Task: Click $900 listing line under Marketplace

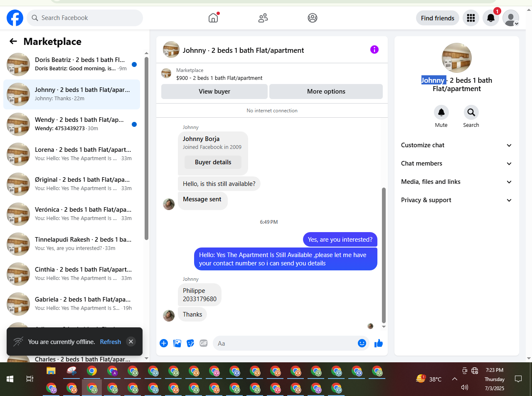Action: click(219, 78)
